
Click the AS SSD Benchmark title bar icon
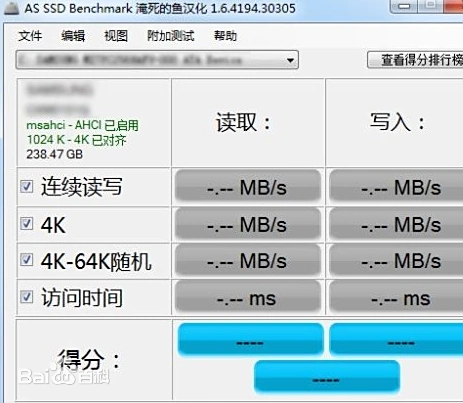click(11, 7)
